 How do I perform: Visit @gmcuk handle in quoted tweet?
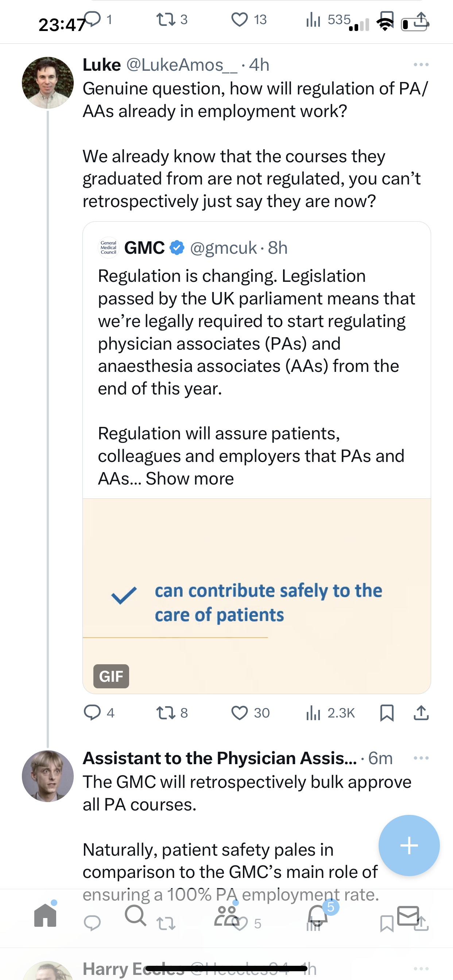pyautogui.click(x=223, y=248)
